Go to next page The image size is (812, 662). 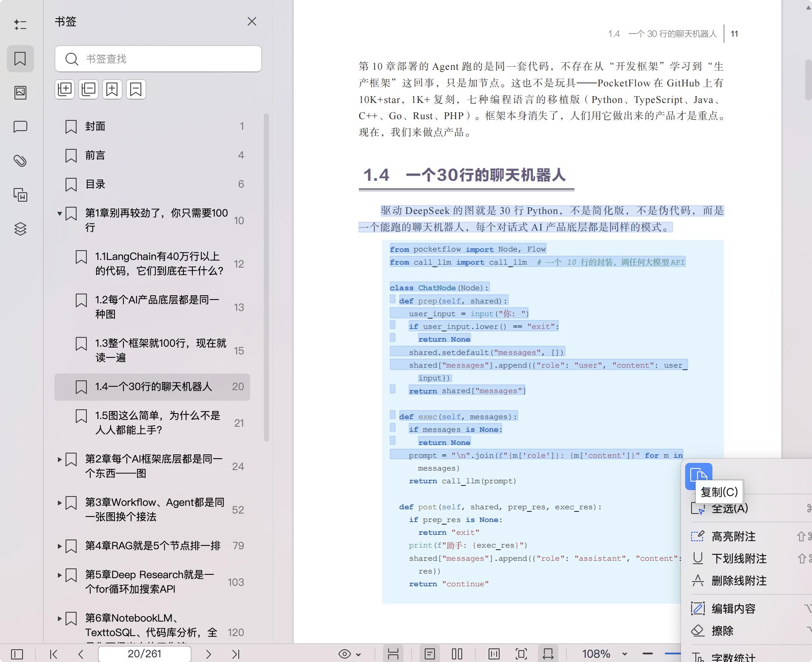(209, 654)
